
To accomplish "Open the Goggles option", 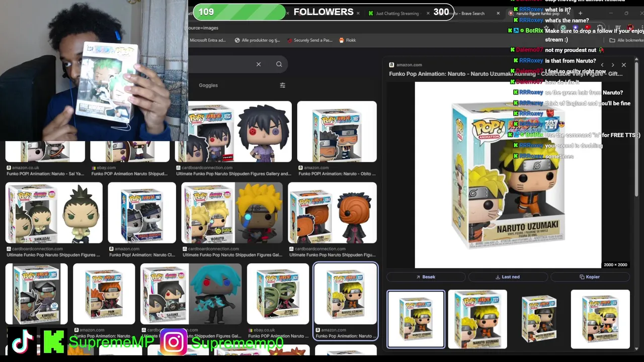I will (208, 85).
